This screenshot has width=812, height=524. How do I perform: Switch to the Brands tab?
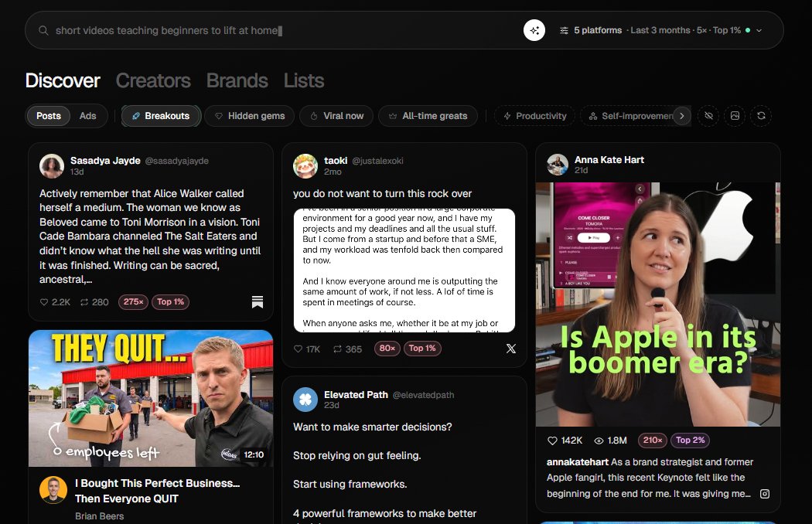click(x=237, y=81)
